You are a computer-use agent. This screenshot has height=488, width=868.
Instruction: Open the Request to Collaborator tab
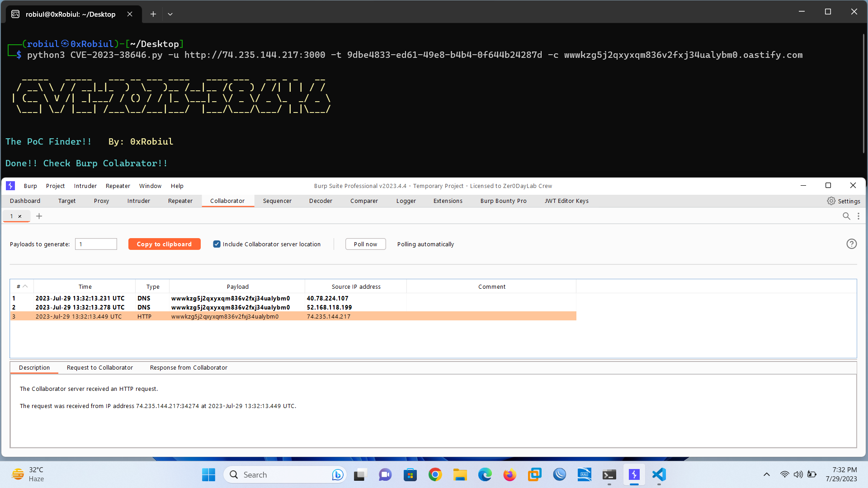point(100,368)
